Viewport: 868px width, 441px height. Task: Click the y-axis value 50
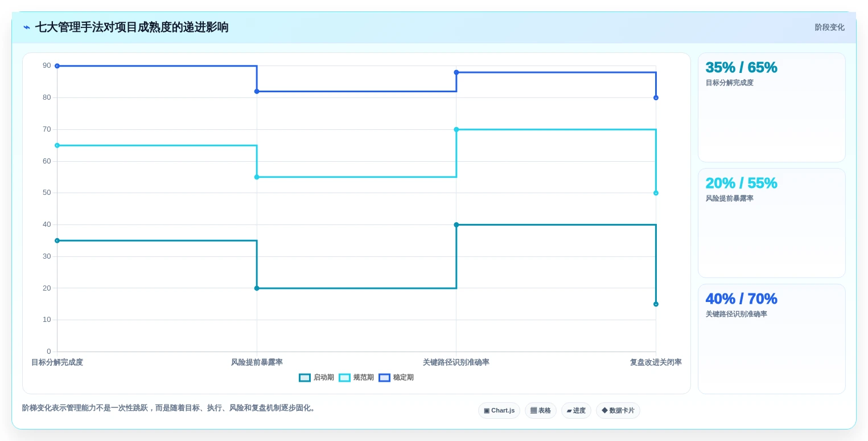(x=47, y=193)
